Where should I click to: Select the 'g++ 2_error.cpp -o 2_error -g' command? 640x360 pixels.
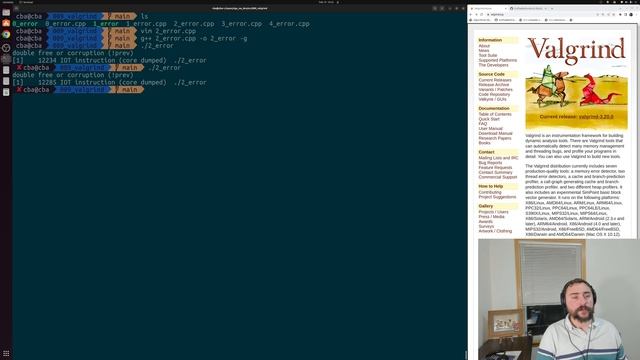tap(194, 38)
